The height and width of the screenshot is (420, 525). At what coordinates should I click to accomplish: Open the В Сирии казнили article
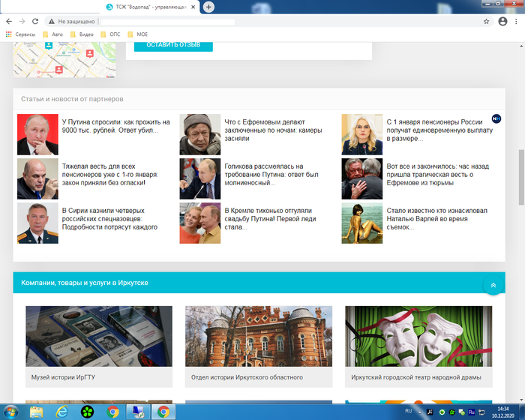point(109,219)
